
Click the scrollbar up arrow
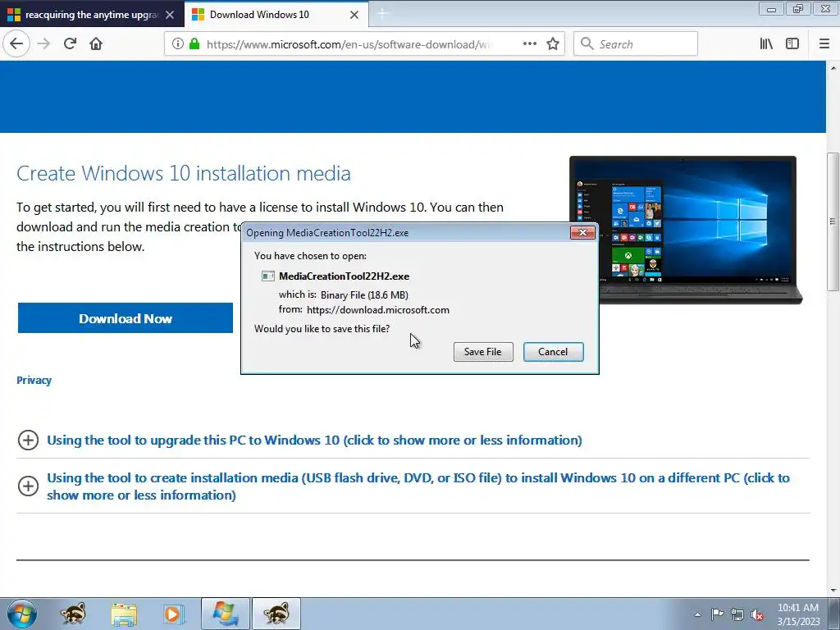[833, 68]
